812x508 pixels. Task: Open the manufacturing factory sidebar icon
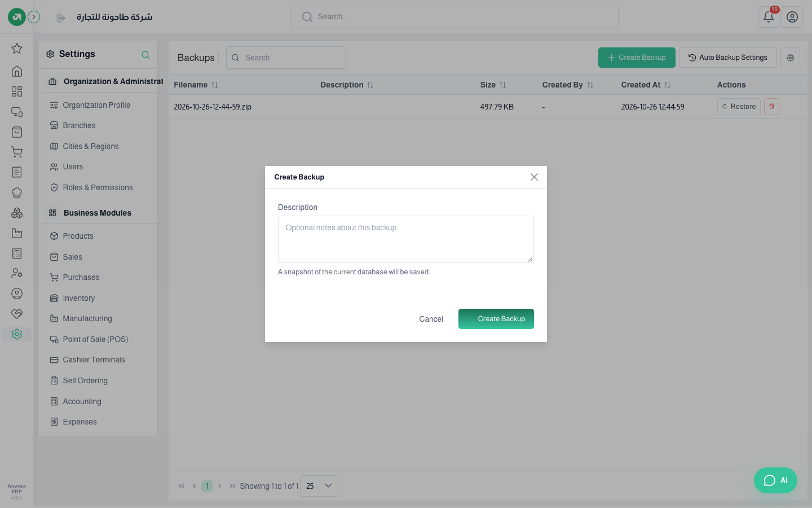point(17,233)
